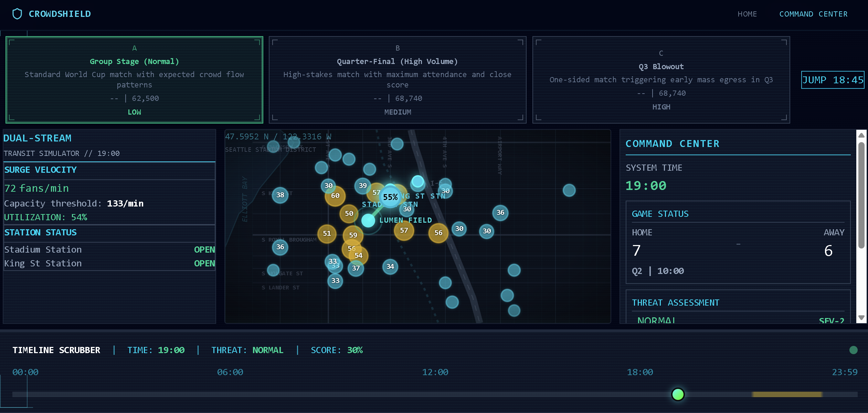Click the Stadium Station OPEN status
The image size is (868, 413).
204,250
